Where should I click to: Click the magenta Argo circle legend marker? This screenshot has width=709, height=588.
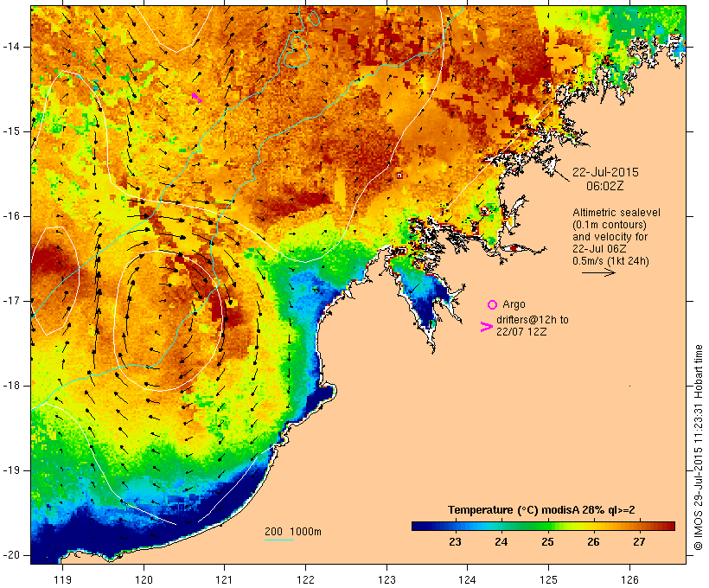point(493,305)
